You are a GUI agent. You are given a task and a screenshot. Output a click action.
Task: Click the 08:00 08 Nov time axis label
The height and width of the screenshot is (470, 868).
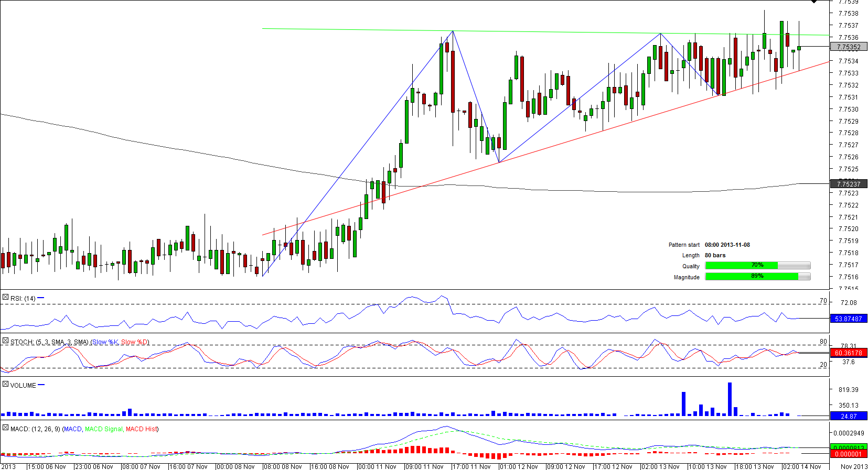[x=283, y=466]
